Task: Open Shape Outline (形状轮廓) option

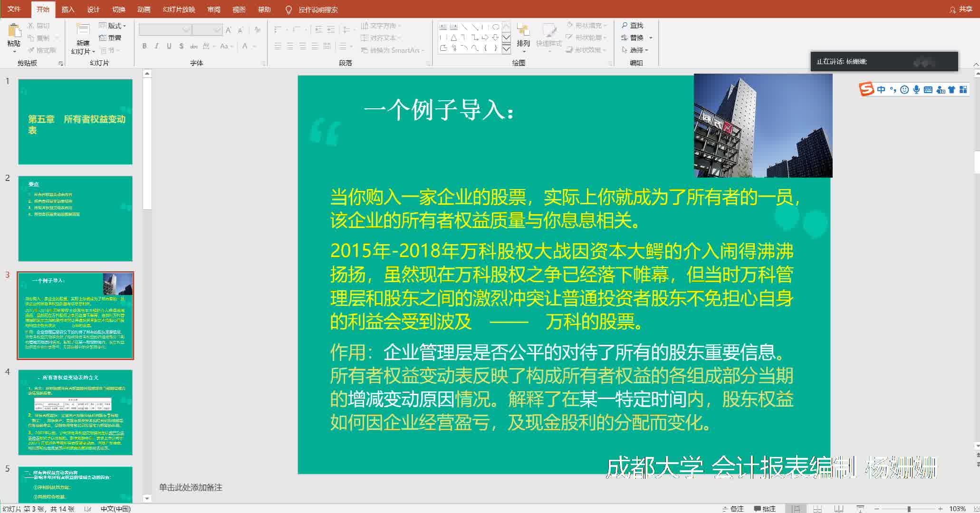Action: [586, 38]
